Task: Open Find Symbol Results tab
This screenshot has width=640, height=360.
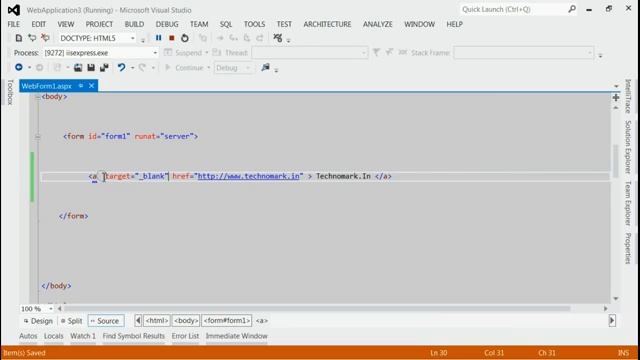Action: click(x=133, y=336)
